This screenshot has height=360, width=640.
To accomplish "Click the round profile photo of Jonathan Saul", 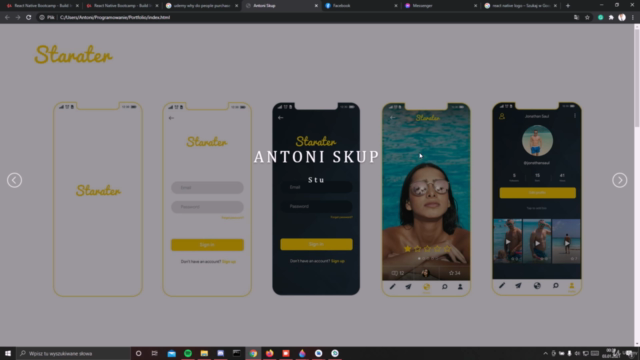I will (x=538, y=140).
